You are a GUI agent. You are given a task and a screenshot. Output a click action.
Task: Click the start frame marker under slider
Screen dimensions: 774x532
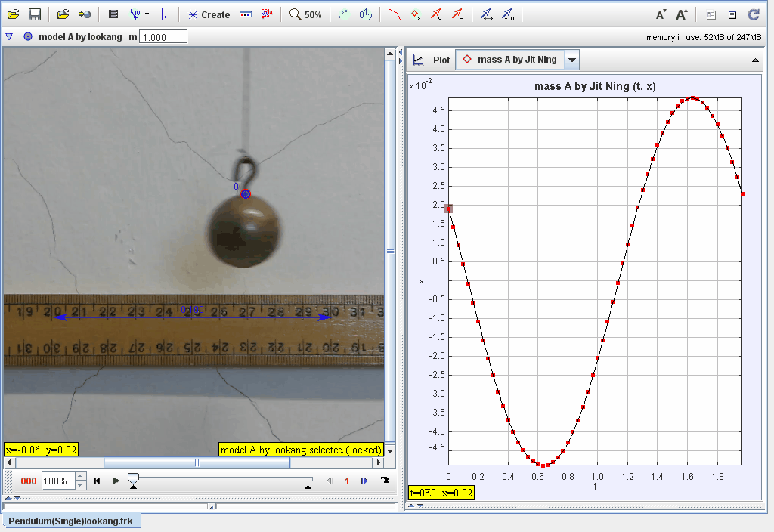[133, 487]
